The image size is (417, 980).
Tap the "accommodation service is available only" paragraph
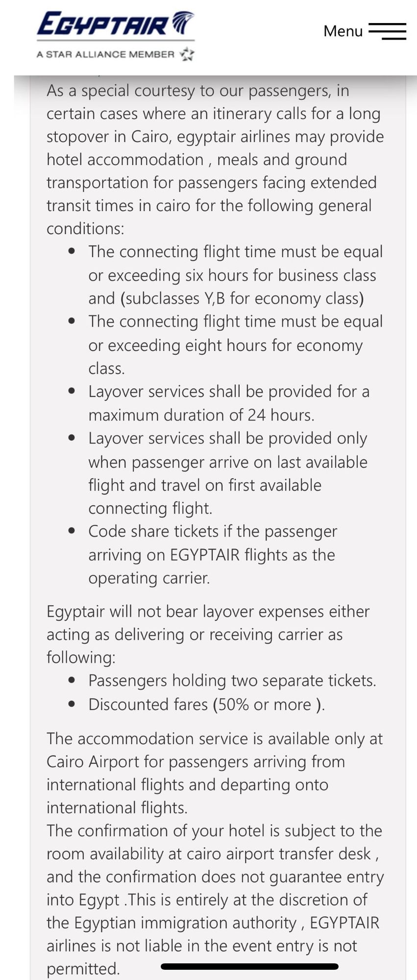click(215, 773)
